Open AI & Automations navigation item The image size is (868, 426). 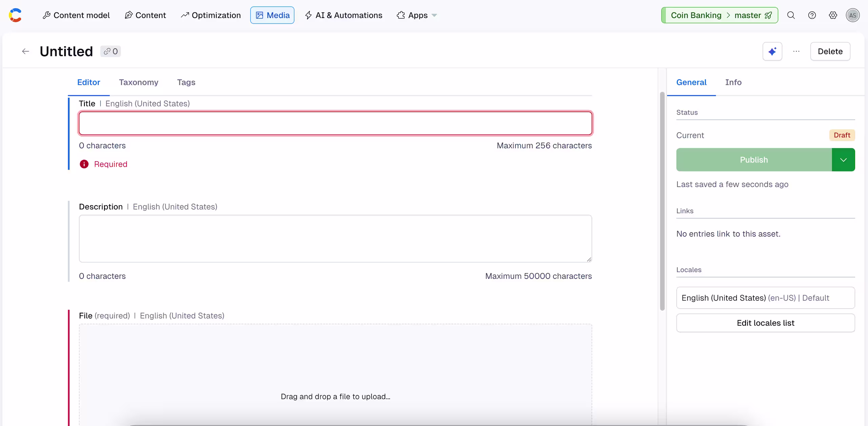344,15
